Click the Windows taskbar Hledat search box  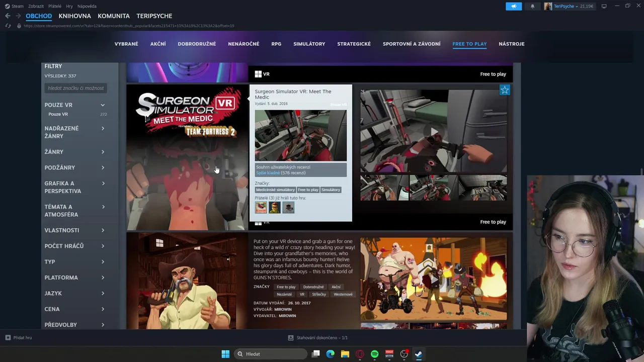(271, 354)
